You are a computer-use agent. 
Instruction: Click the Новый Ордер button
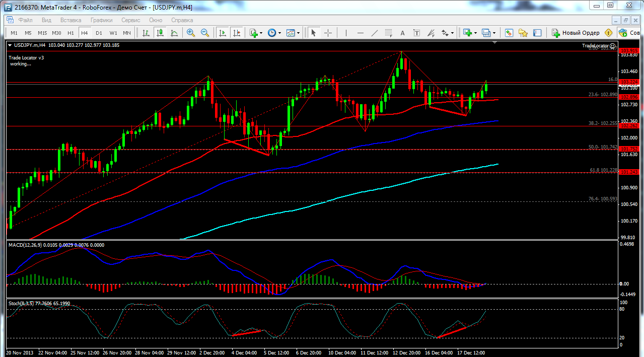pyautogui.click(x=576, y=33)
